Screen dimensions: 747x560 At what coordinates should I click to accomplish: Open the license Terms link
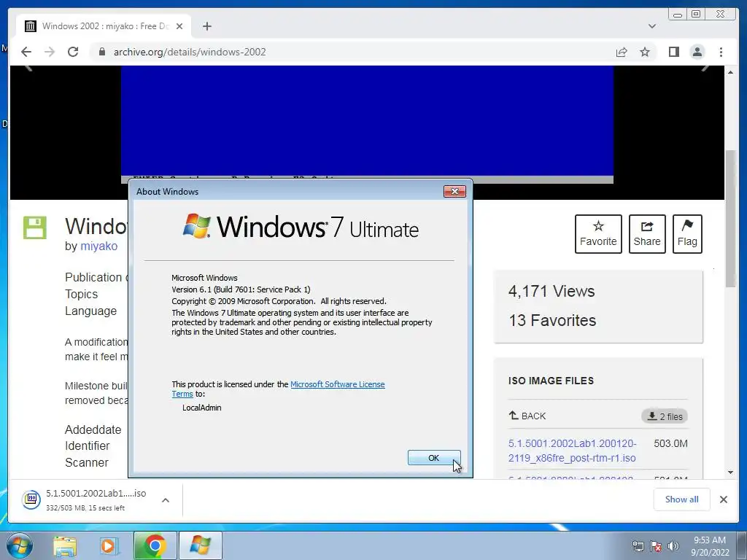pyautogui.click(x=182, y=394)
